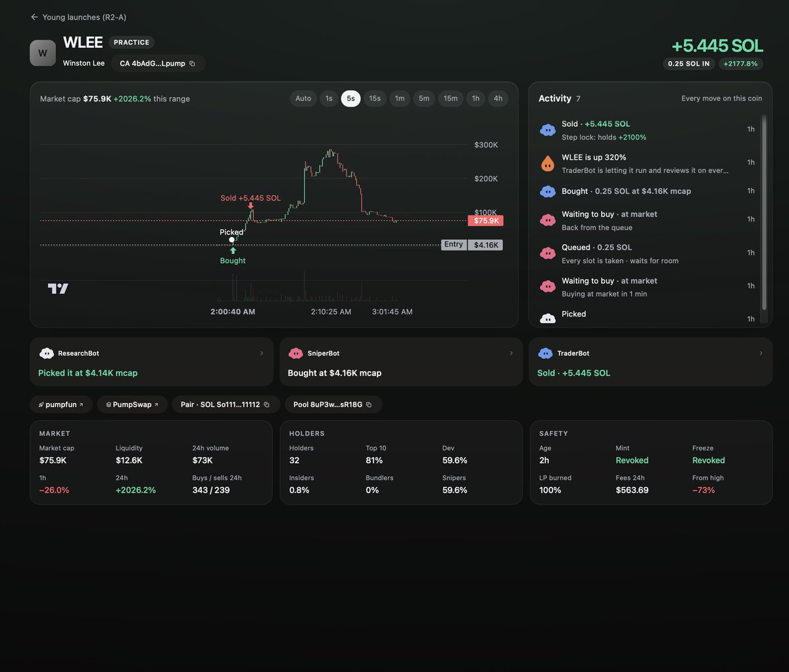Click the TradingView logo on the chart
Image resolution: width=789 pixels, height=672 pixels.
(x=58, y=288)
